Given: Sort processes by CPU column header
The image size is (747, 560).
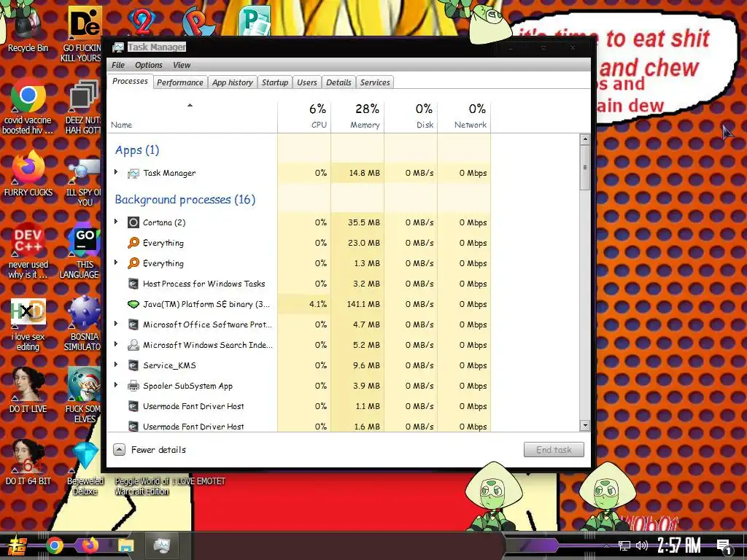Looking at the screenshot, I should (x=304, y=116).
